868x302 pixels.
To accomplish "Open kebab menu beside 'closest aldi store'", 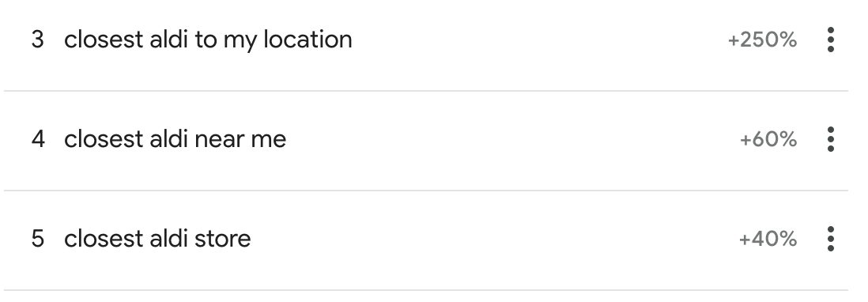I will pyautogui.click(x=830, y=239).
